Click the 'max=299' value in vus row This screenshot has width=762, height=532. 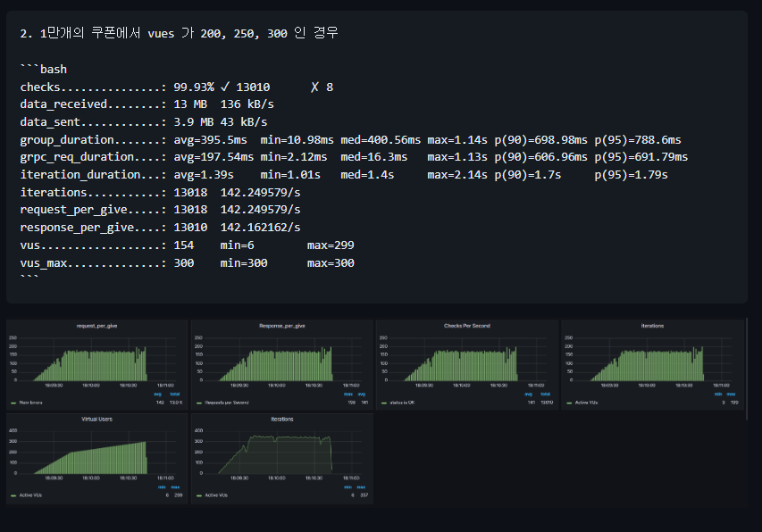coord(331,245)
